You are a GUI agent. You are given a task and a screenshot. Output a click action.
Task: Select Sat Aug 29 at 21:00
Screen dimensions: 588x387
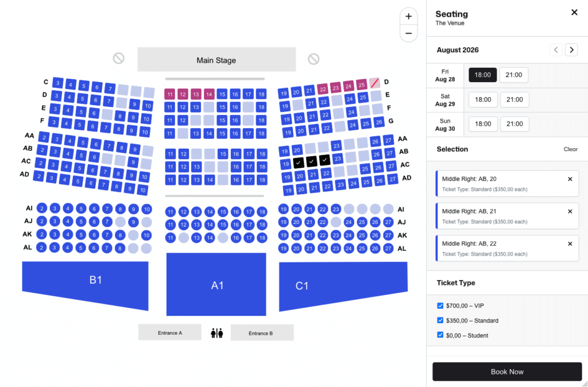tap(514, 99)
